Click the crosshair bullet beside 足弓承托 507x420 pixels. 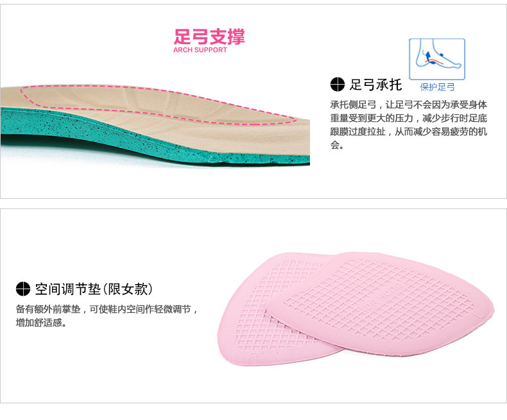pyautogui.click(x=337, y=85)
